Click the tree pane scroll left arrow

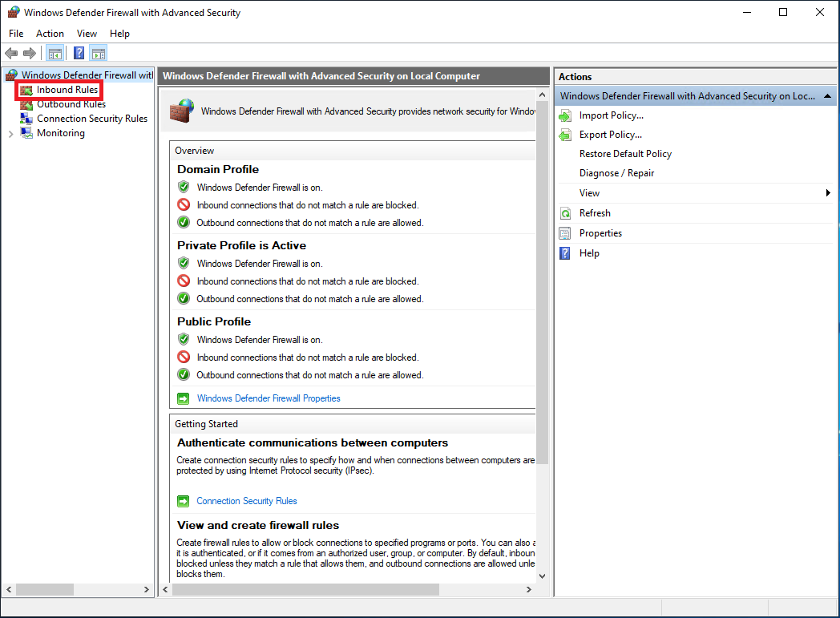pyautogui.click(x=9, y=590)
